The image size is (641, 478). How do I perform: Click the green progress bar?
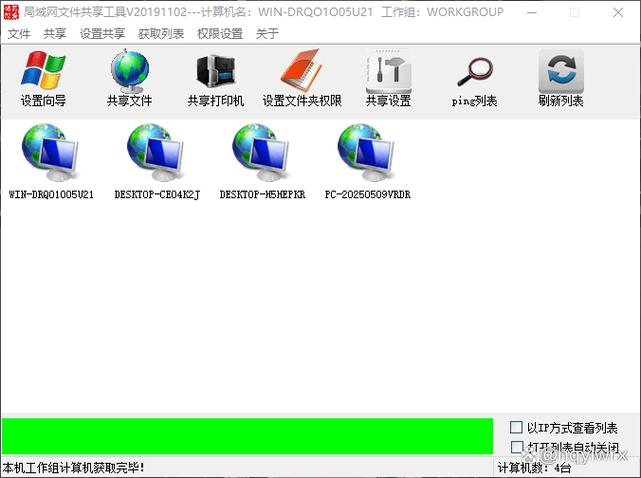click(x=247, y=437)
